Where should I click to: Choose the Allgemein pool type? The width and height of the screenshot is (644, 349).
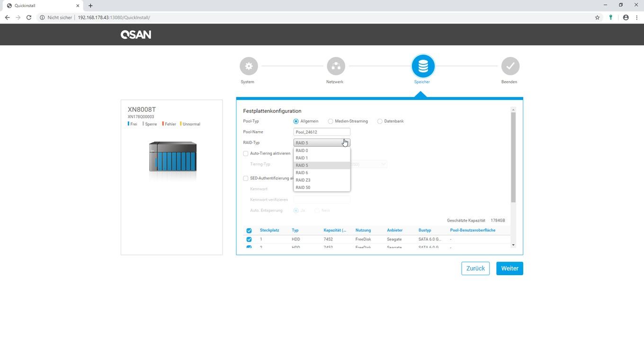(296, 121)
